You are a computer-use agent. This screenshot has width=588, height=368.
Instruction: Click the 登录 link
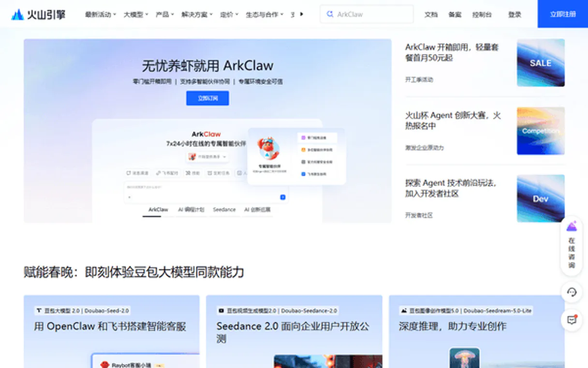(x=514, y=15)
